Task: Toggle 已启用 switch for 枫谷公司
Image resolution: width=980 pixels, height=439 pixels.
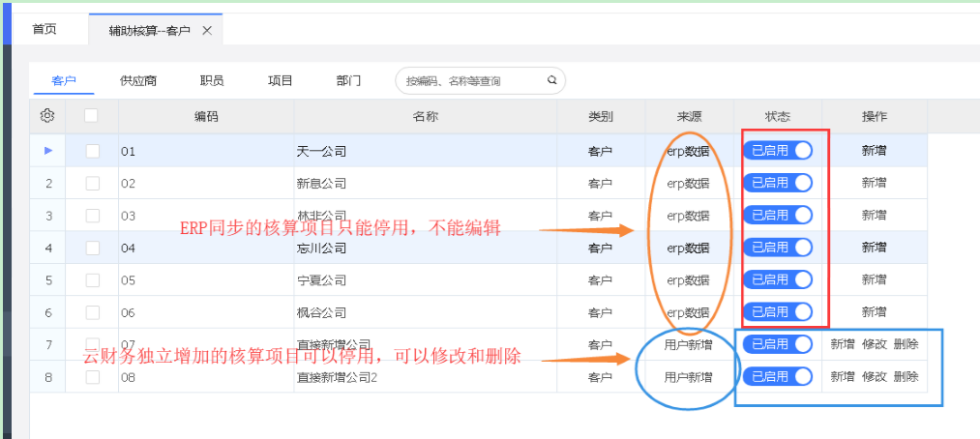Action: point(778,311)
